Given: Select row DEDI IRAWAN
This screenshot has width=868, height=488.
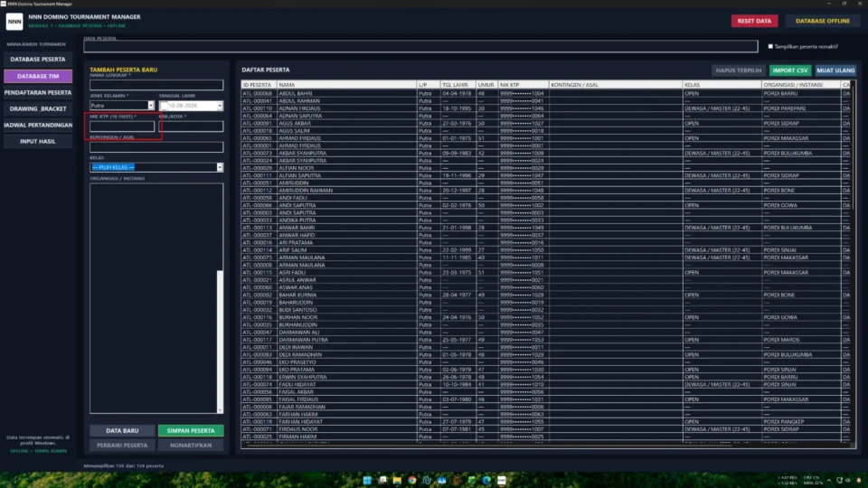Looking at the screenshot, I should click(545, 347).
